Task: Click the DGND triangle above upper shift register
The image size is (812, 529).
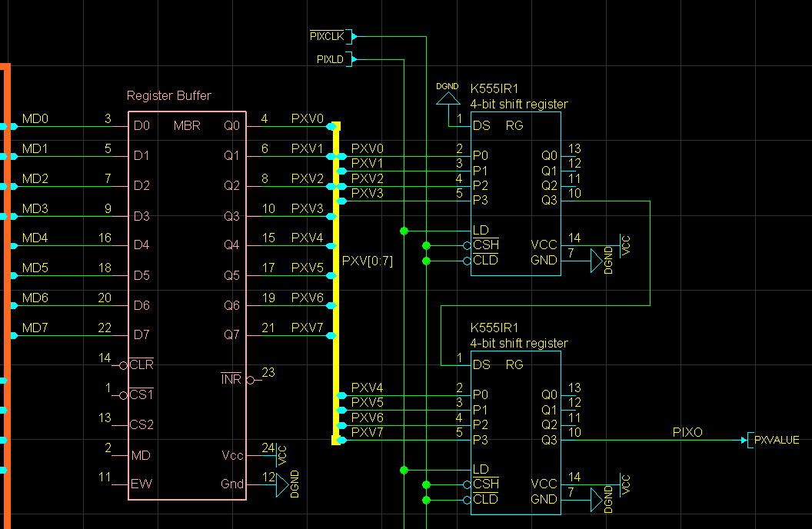Action: [x=448, y=98]
